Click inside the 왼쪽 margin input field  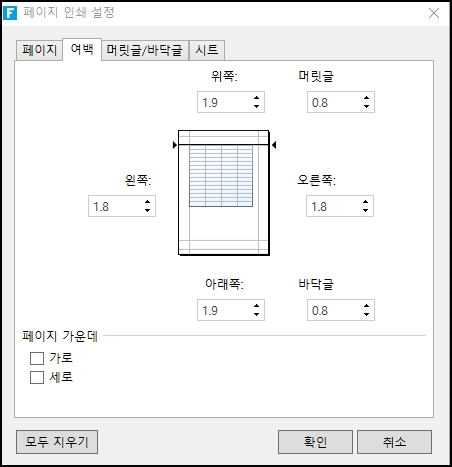pos(115,206)
